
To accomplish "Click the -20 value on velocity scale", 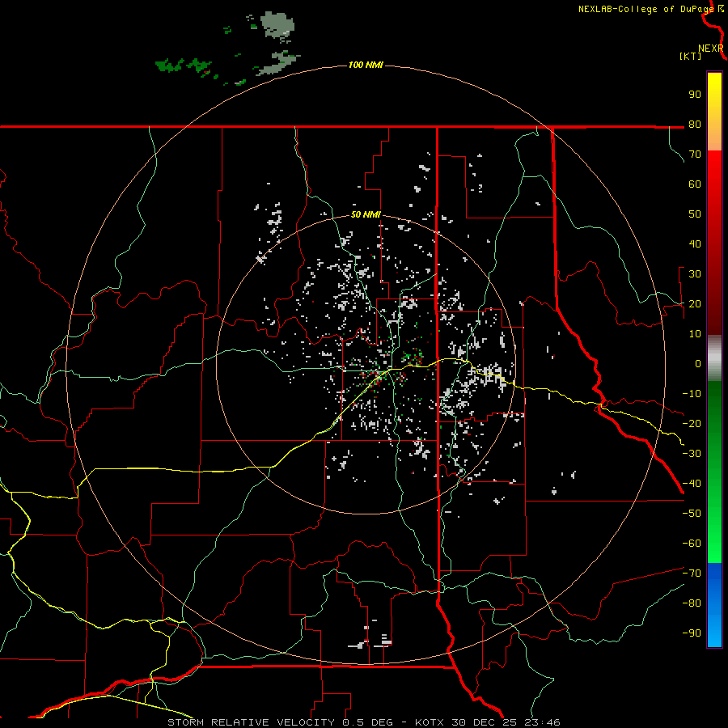I will (692, 423).
